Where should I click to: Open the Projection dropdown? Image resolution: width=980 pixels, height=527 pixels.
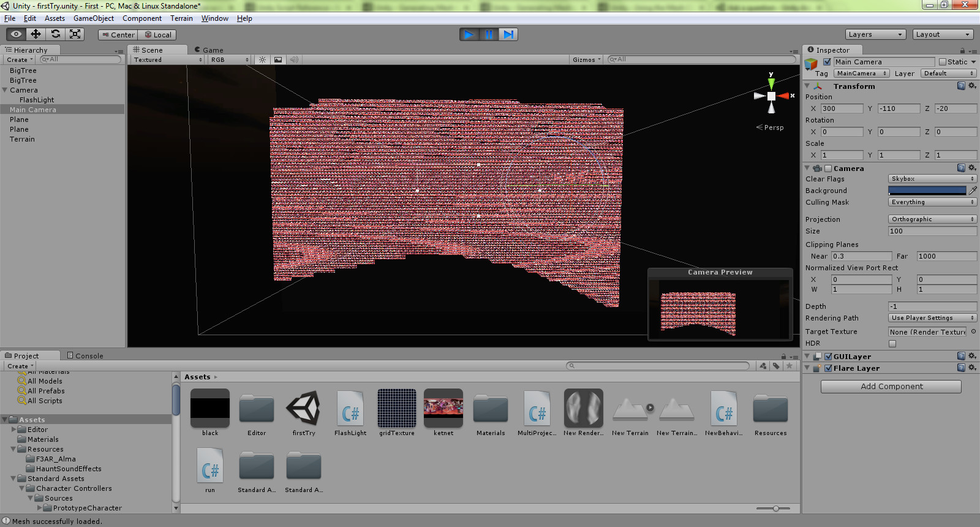pos(932,219)
